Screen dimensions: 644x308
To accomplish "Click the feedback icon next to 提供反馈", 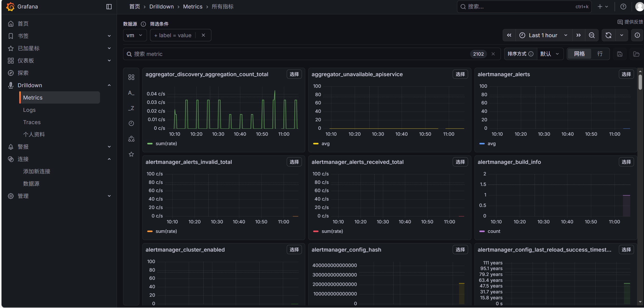I will coord(620,22).
